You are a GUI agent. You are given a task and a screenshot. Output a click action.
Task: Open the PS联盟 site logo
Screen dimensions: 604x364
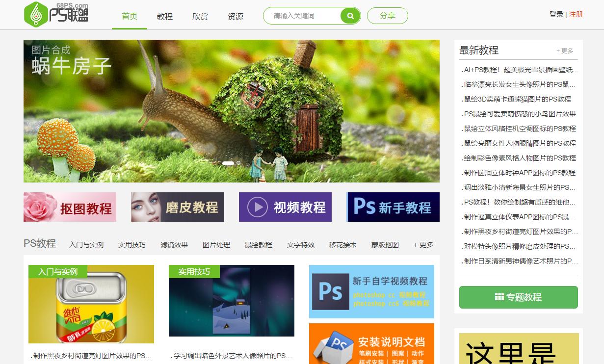click(x=55, y=15)
